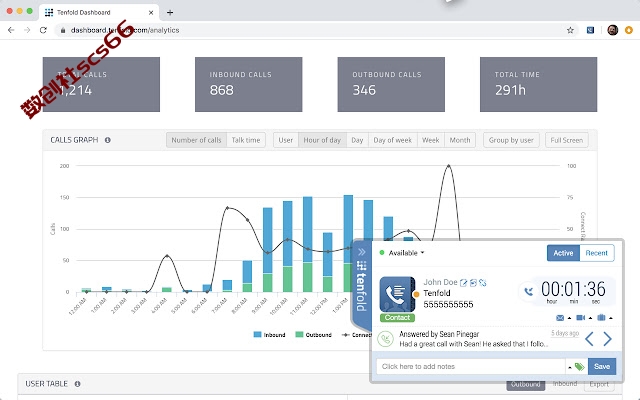Click the Tenfold browser extension icon

(x=590, y=30)
